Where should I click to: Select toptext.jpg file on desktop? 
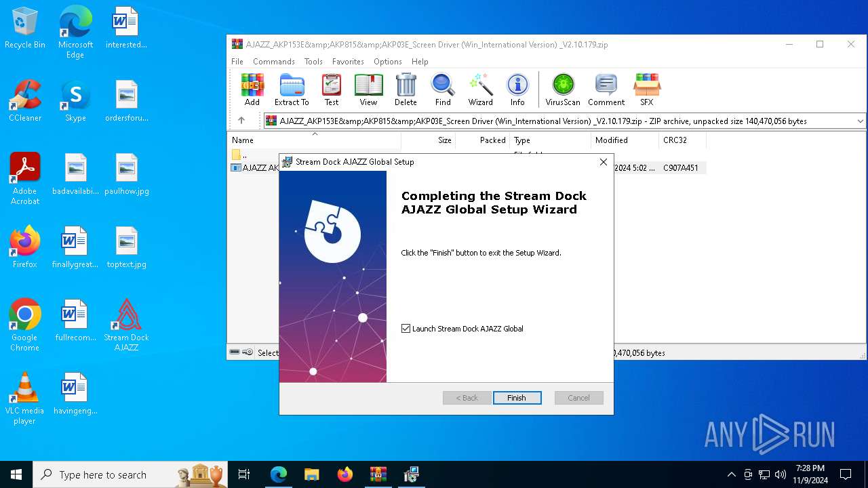[126, 247]
